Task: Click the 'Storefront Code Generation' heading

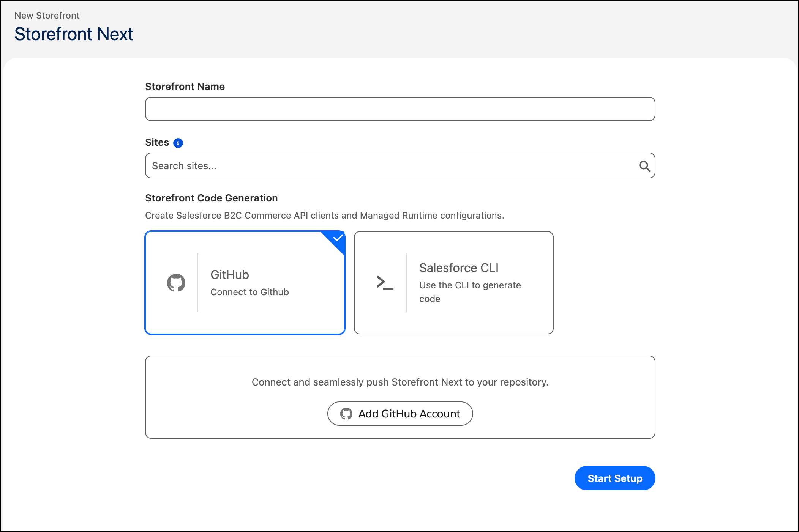Action: [x=212, y=198]
